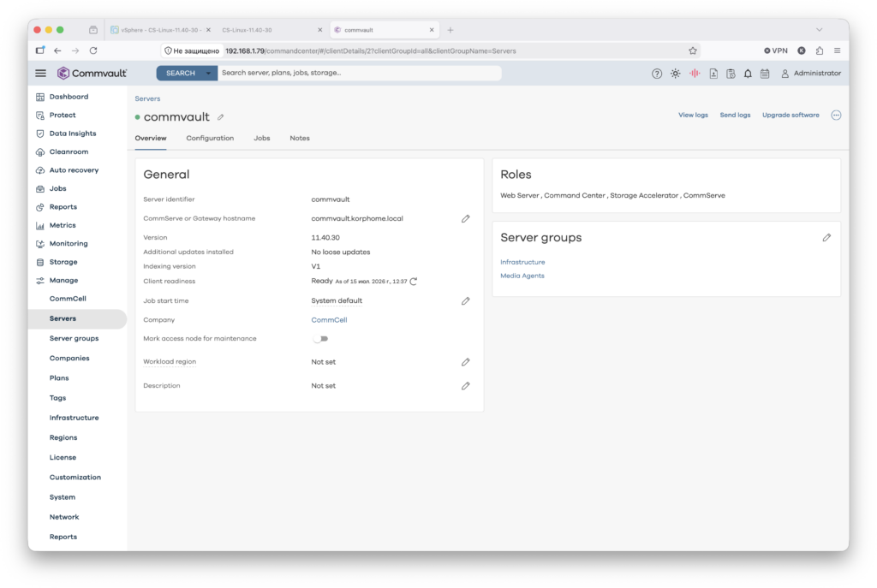The image size is (877, 588).
Task: Open Infrastructure server group link
Action: pyautogui.click(x=522, y=262)
